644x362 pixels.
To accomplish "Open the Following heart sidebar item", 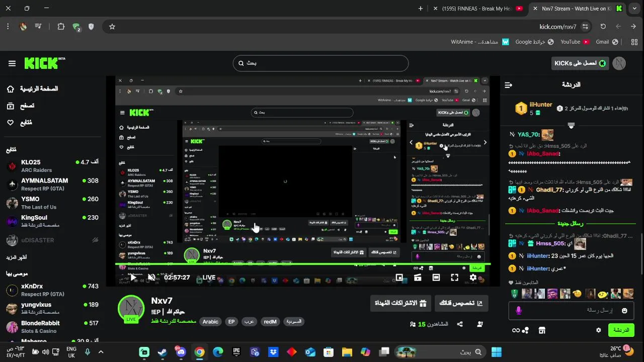I will click(x=19, y=122).
